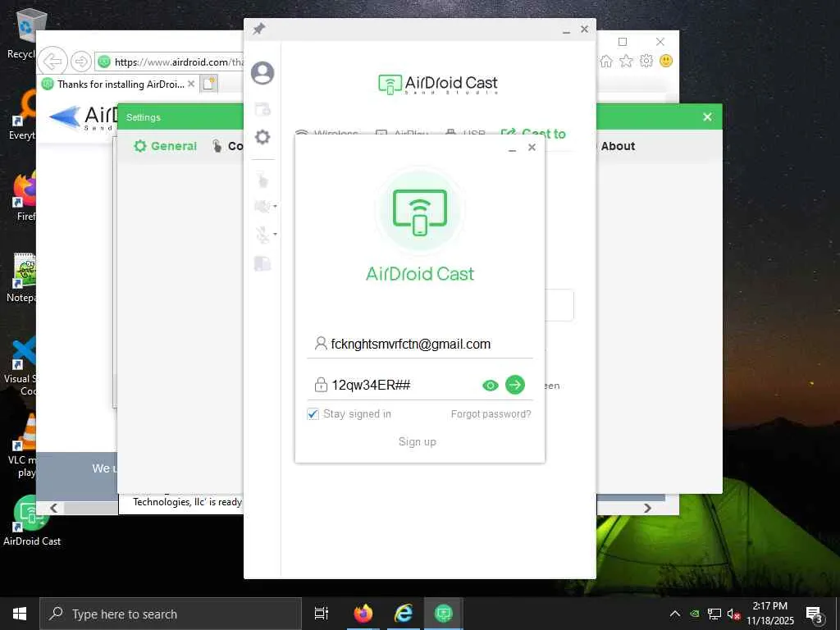Image resolution: width=840 pixels, height=630 pixels.
Task: Show hidden system tray icons
Action: coord(675,614)
